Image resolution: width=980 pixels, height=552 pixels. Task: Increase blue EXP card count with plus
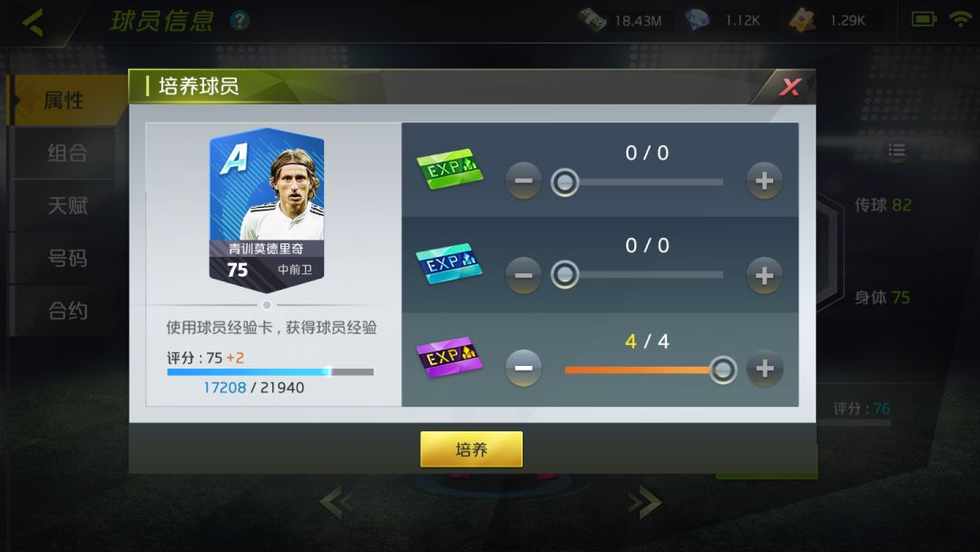[764, 275]
